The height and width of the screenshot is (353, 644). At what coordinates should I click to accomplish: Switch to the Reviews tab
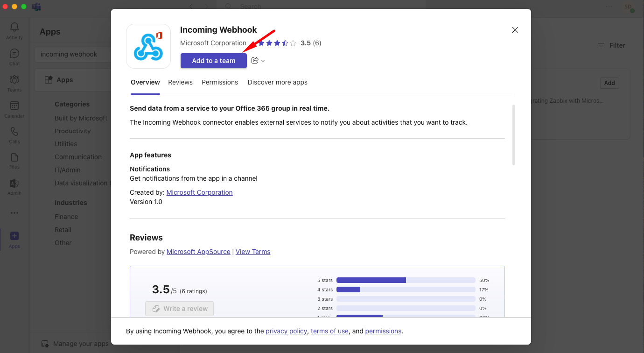[x=181, y=82]
